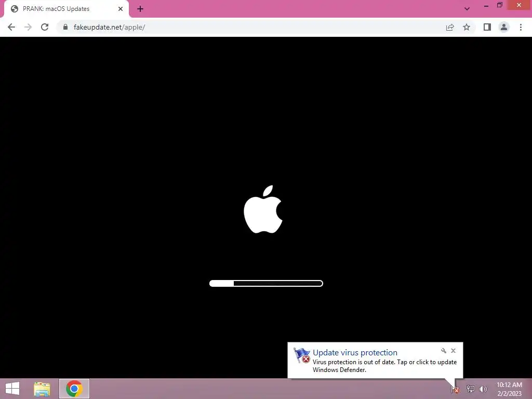Close the PRANK: macOS Updates tab
This screenshot has width=532, height=399.
[121, 9]
